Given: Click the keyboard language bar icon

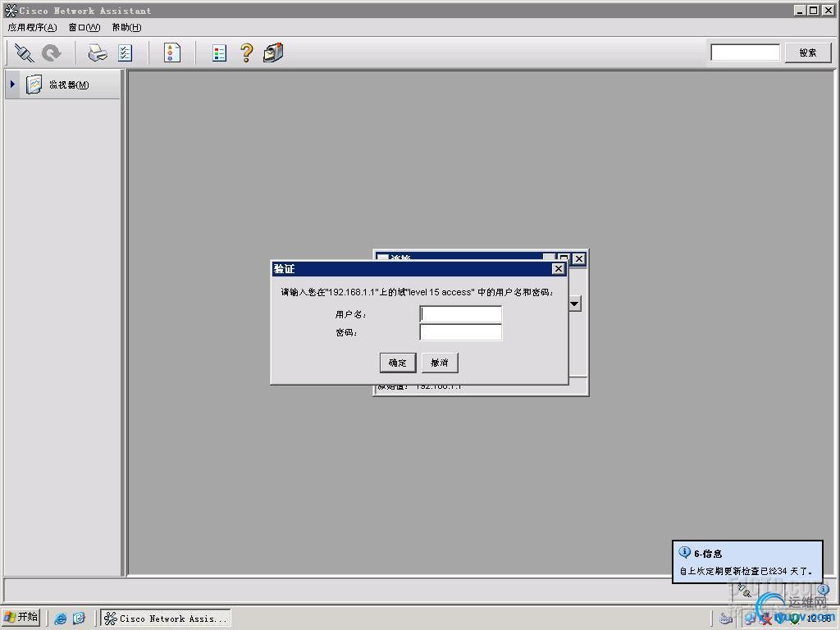Looking at the screenshot, I should 726,619.
